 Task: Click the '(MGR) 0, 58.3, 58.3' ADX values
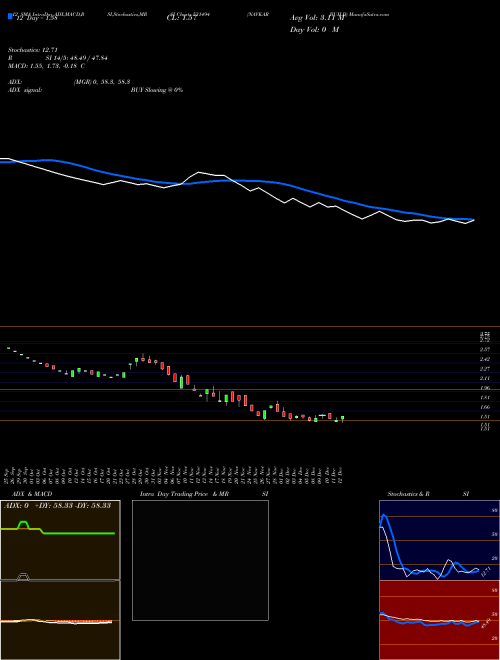(x=101, y=82)
